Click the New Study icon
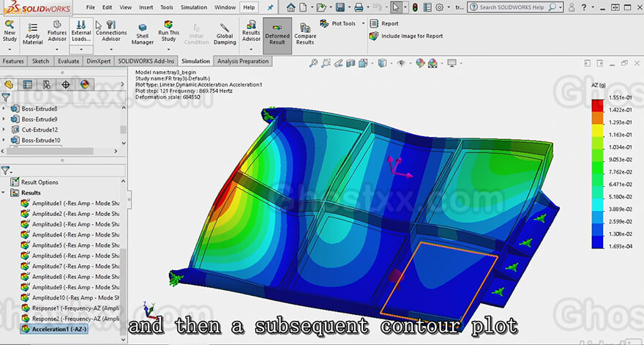The image size is (644, 345). point(10,32)
